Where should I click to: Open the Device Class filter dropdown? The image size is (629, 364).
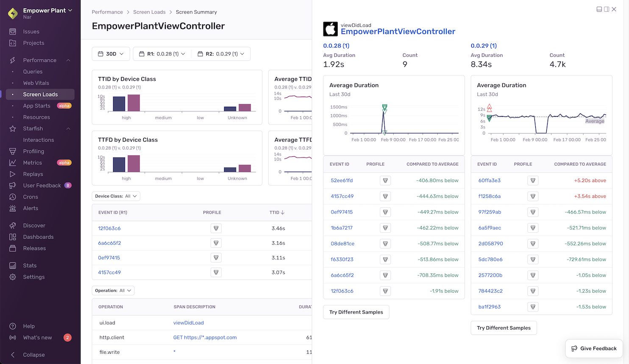(116, 196)
